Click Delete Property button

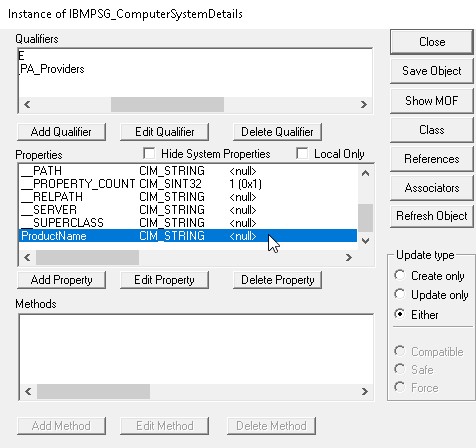point(277,280)
